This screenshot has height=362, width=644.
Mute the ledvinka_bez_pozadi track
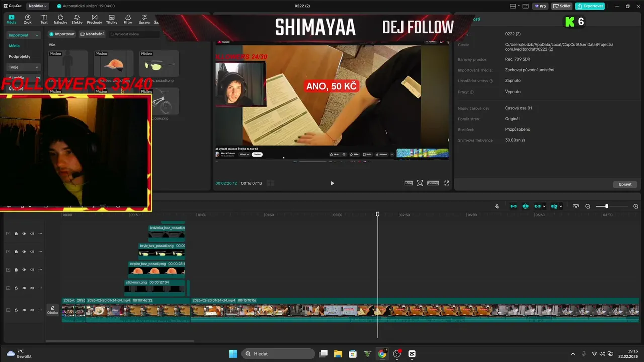click(x=32, y=233)
